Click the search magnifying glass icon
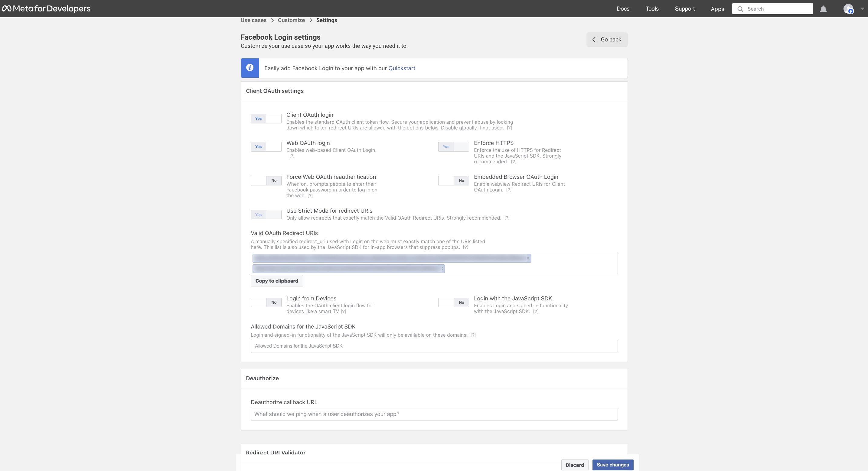Viewport: 868px width, 471px height. click(x=740, y=8)
